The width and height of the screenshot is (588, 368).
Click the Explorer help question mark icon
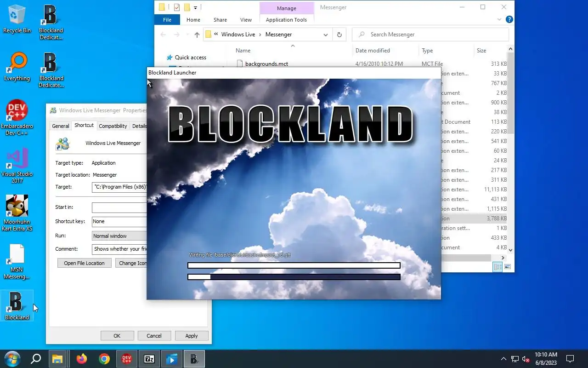509,20
